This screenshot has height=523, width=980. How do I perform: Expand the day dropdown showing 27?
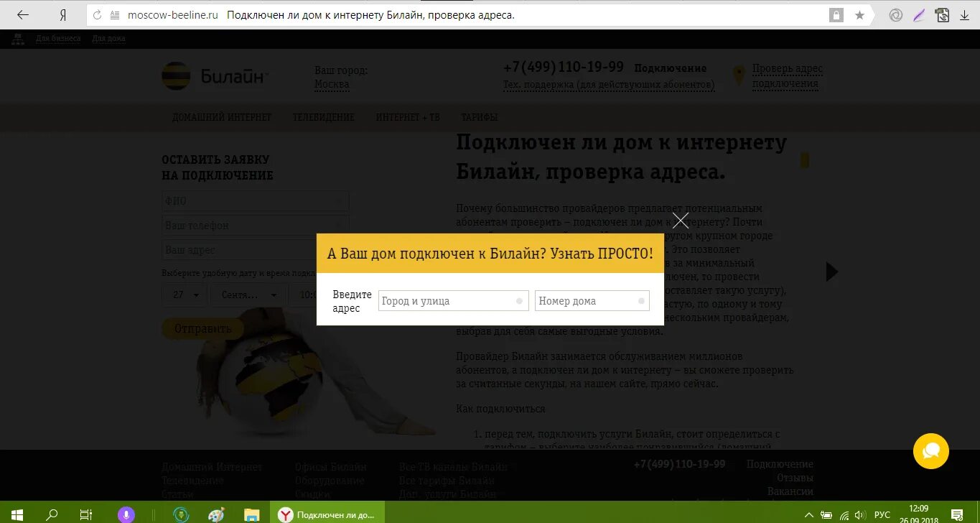point(185,295)
